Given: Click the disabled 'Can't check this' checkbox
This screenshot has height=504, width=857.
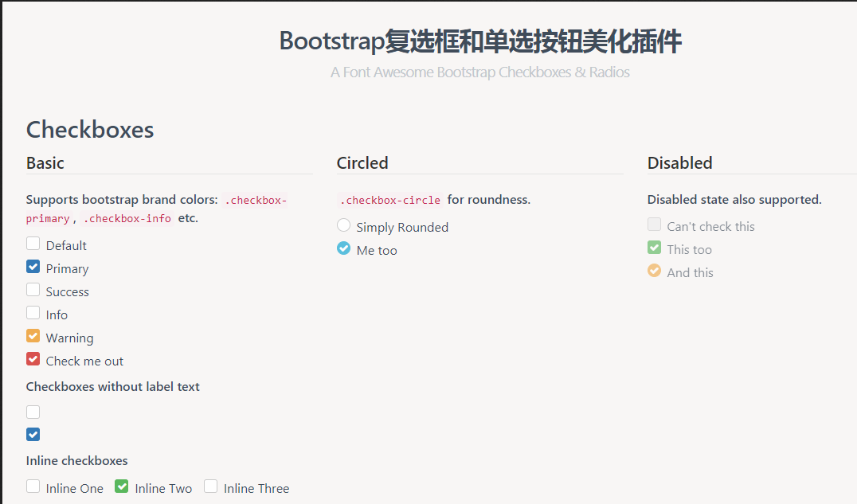Looking at the screenshot, I should (654, 224).
